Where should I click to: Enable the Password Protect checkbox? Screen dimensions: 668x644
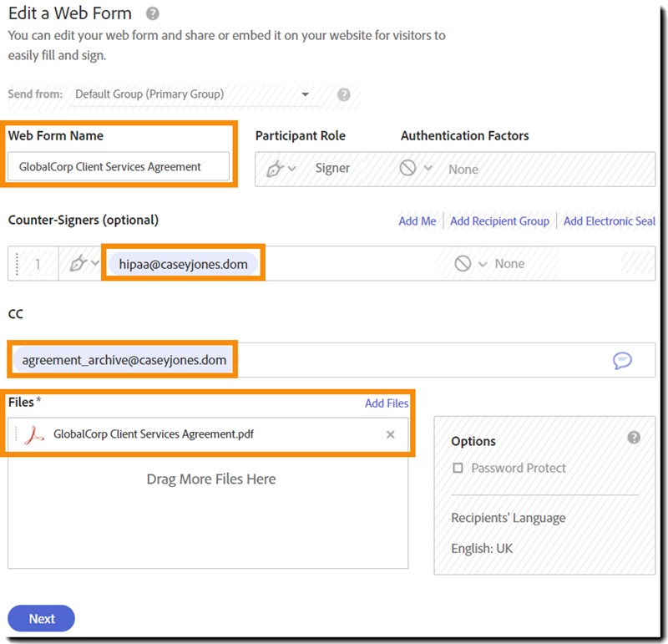(x=458, y=469)
